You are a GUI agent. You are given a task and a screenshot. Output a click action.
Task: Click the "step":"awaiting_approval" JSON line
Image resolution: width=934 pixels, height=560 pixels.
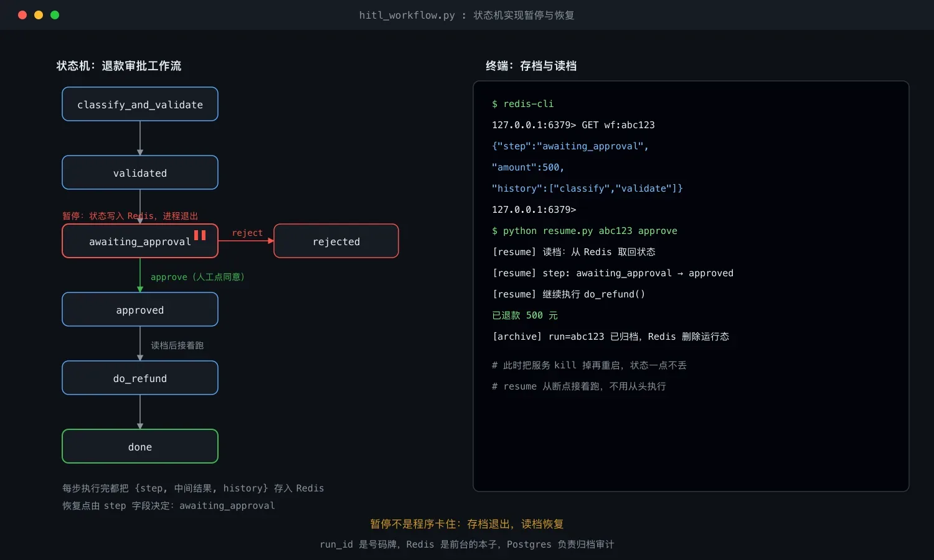click(x=570, y=146)
